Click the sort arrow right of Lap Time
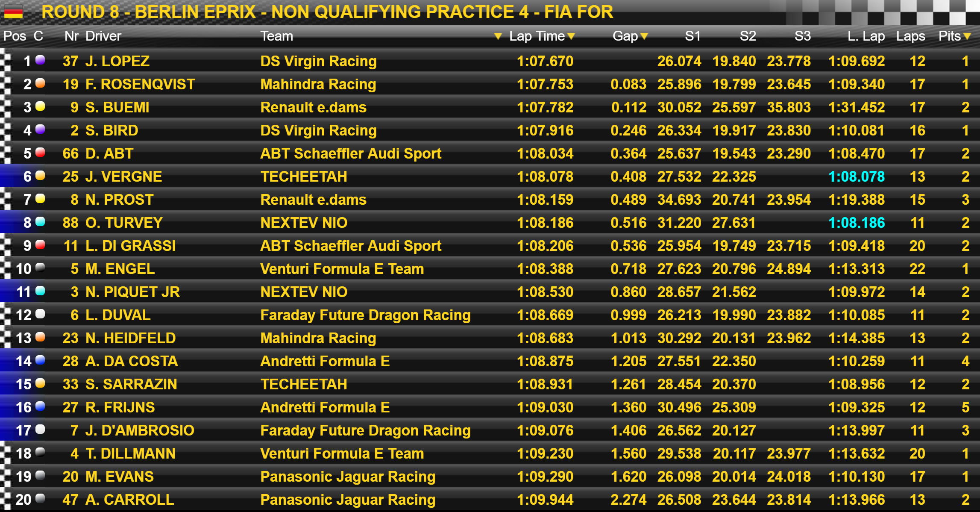Viewport: 980px width, 512px height. click(571, 36)
